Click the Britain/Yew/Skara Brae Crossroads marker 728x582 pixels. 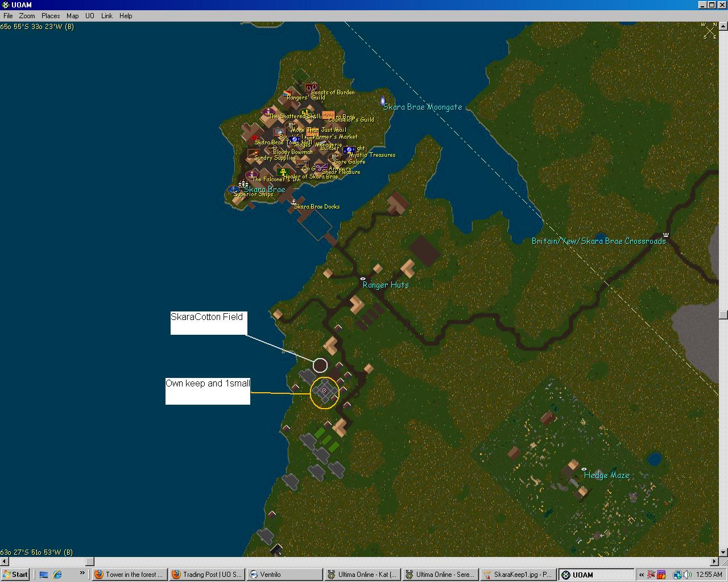(x=665, y=235)
